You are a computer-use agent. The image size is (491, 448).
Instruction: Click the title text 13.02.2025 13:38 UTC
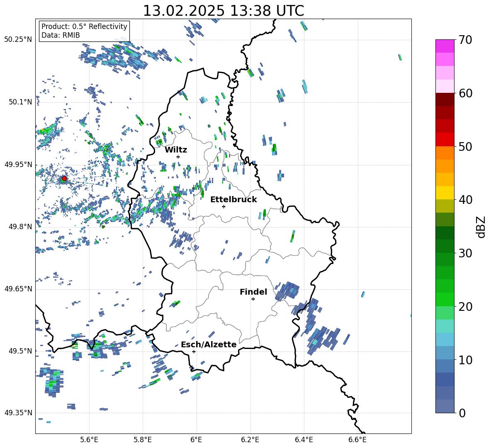pyautogui.click(x=223, y=11)
